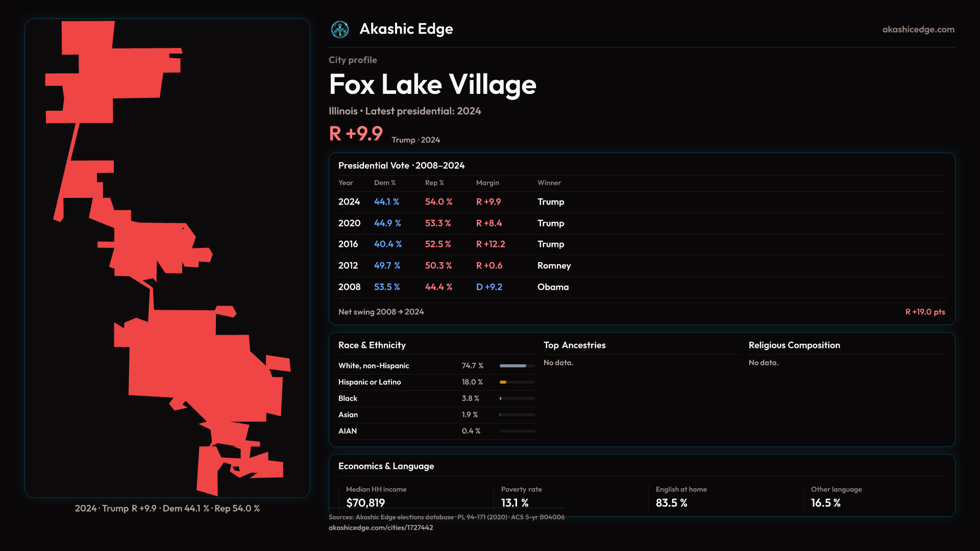
Task: Click the Fox Lake Village title
Action: (432, 85)
